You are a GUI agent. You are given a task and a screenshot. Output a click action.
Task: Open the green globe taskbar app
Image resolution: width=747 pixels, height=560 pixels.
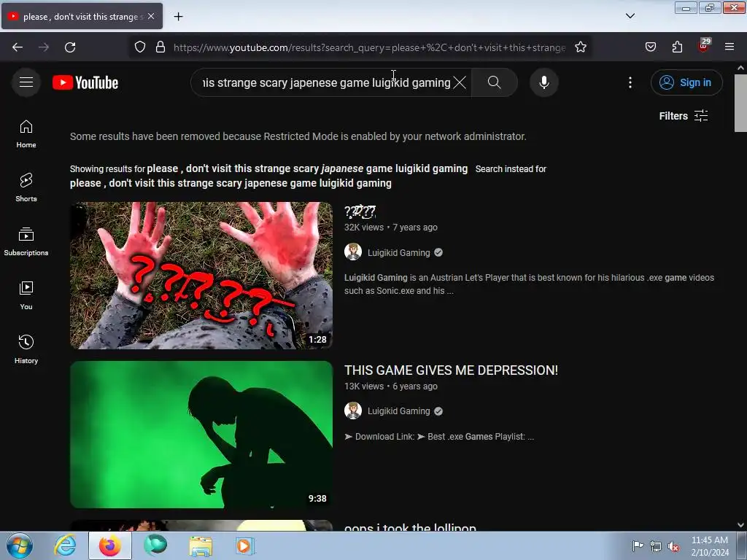point(156,545)
